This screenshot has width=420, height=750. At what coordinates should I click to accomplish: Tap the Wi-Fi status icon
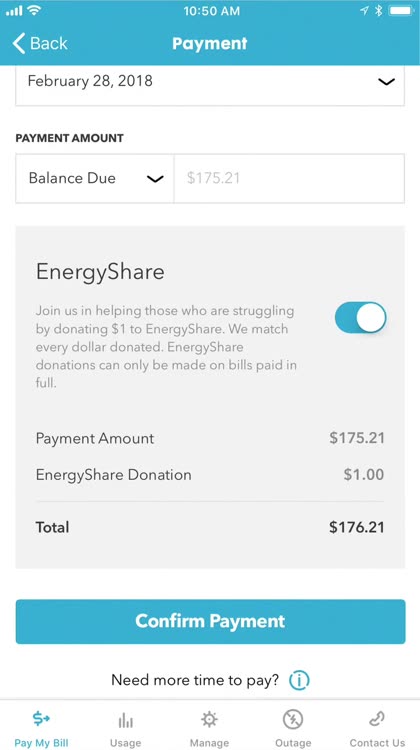click(34, 11)
